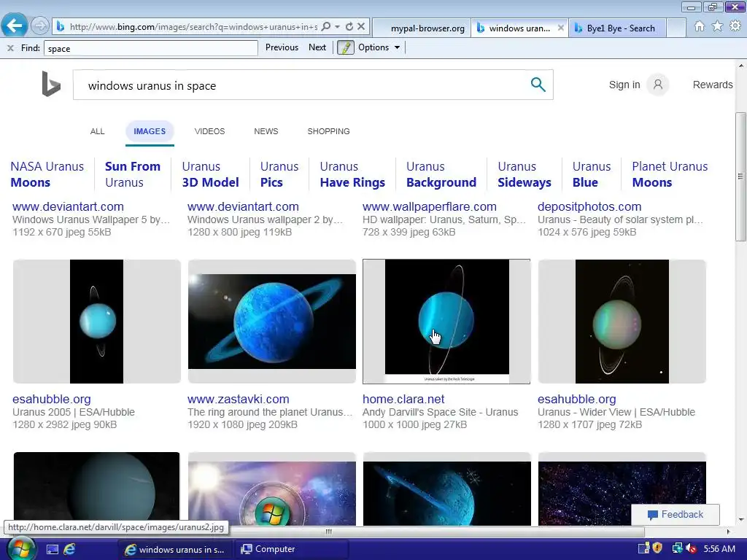Select the Uranus 3D Model suggestion
Image resolution: width=747 pixels, height=560 pixels.
[210, 174]
